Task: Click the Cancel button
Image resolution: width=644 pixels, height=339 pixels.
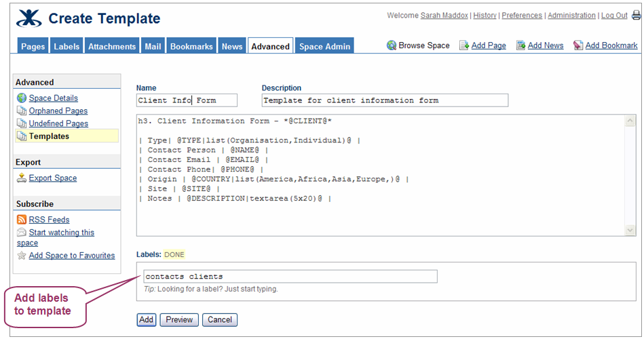Action: pyautogui.click(x=220, y=320)
